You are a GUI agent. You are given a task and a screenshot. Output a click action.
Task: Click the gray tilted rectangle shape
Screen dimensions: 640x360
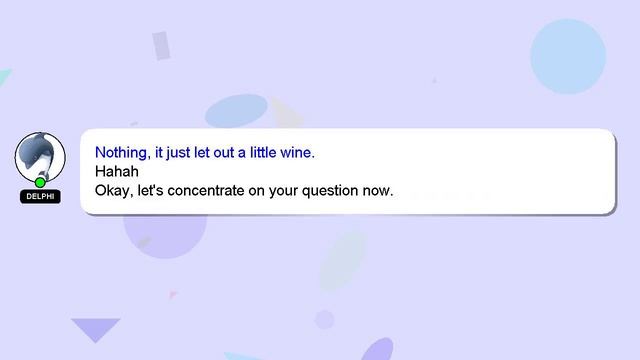point(161,46)
